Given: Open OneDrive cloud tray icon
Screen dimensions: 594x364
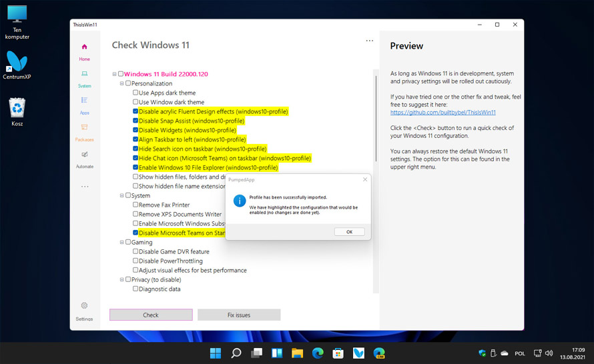Looking at the screenshot, I should [505, 353].
